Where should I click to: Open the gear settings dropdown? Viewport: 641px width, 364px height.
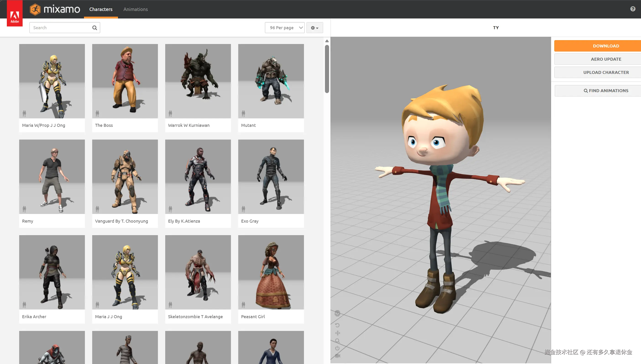(315, 28)
